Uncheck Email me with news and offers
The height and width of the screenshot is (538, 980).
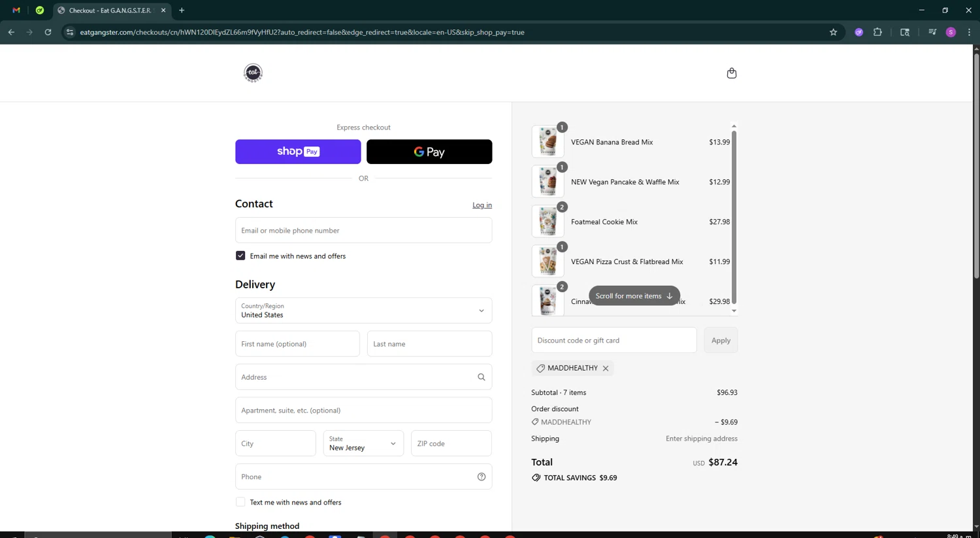(x=240, y=256)
